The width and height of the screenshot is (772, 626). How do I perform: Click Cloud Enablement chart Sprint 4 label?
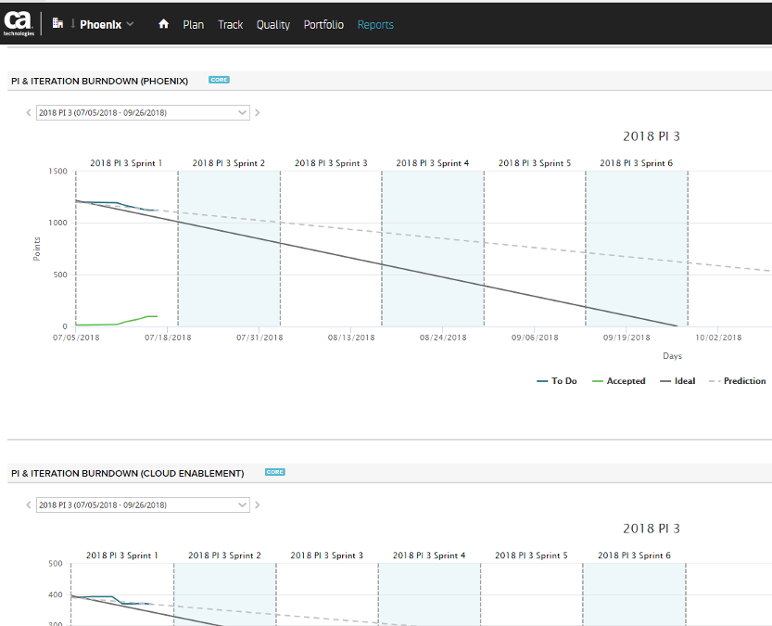point(429,555)
